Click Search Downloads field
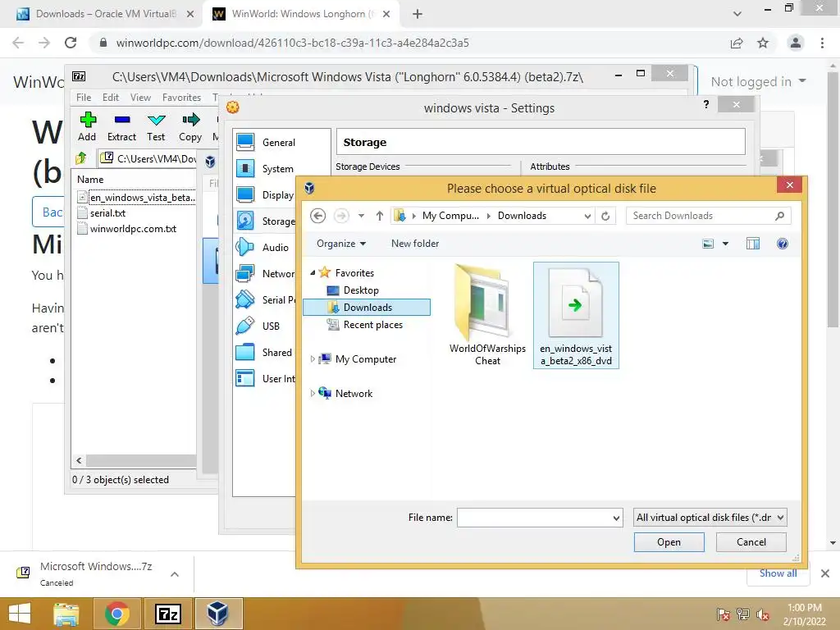Screen dimensions: 840x630 708,216
